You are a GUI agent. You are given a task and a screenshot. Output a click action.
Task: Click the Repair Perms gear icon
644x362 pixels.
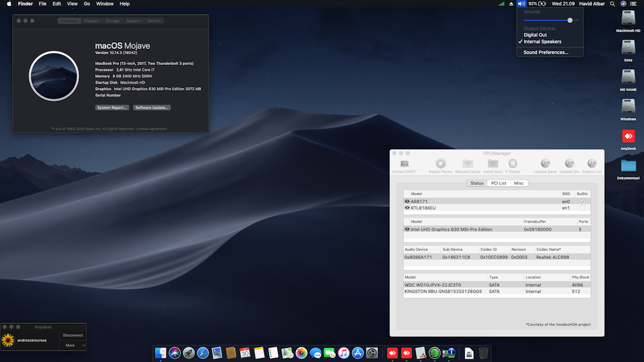point(440,164)
